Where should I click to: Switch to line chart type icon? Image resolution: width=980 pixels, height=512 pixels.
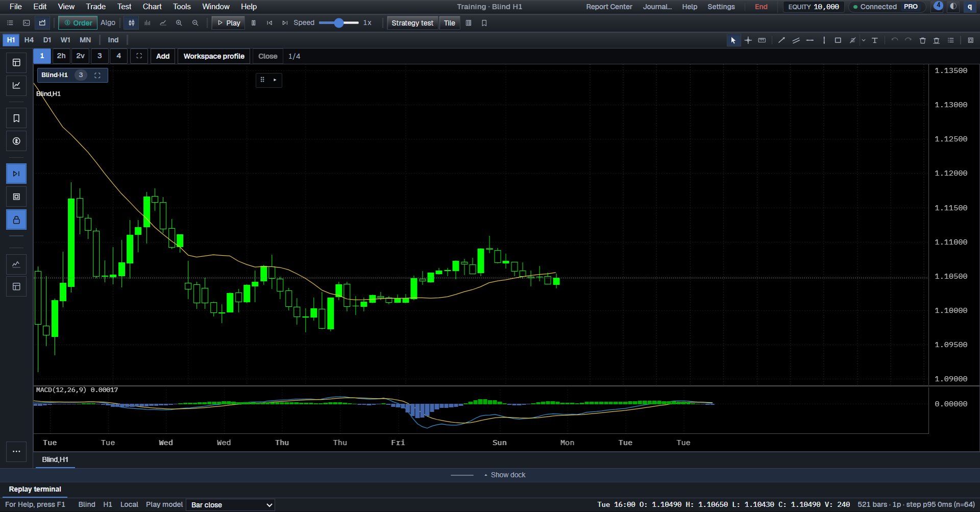pyautogui.click(x=163, y=23)
